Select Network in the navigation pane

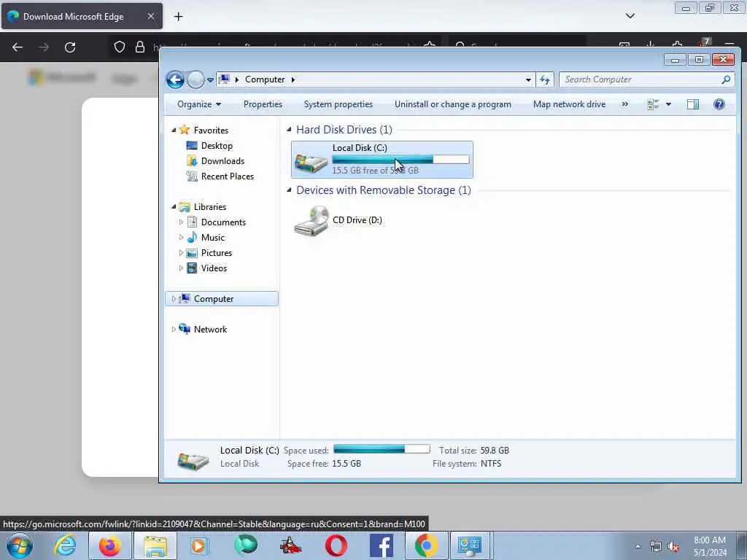coord(210,330)
